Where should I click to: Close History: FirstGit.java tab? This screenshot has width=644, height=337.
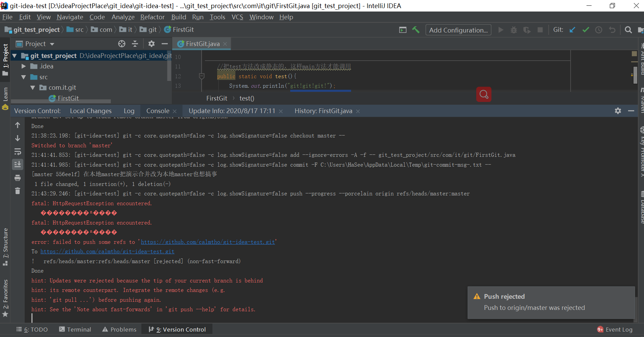coord(358,111)
